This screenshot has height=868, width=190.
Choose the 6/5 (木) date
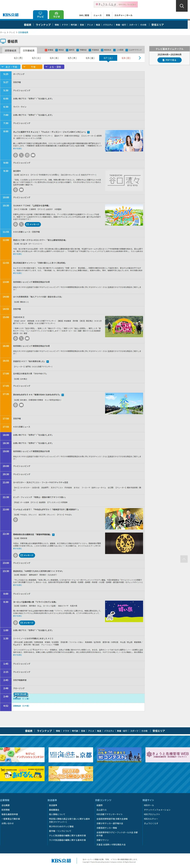point(72,58)
